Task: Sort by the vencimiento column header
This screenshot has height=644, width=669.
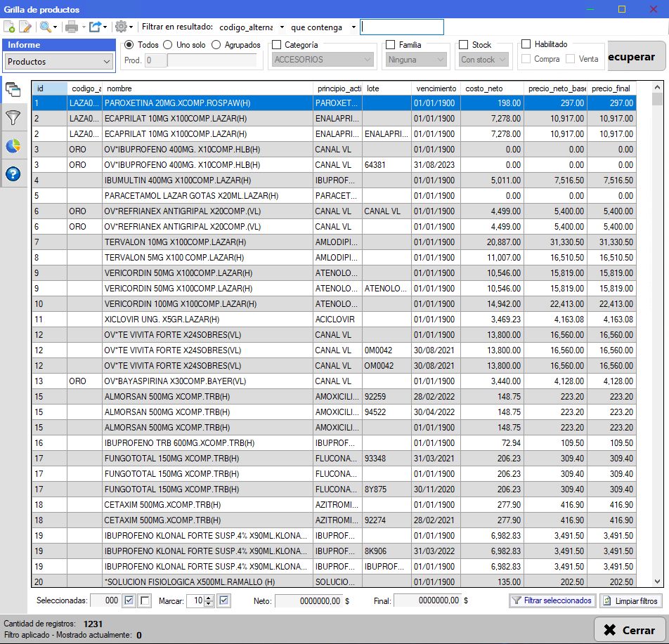Action: [436, 88]
